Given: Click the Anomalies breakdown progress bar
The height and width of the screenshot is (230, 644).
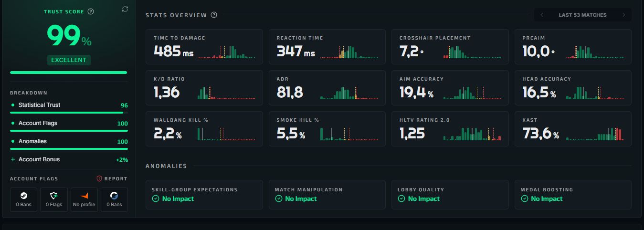Looking at the screenshot, I should click(x=69, y=149).
